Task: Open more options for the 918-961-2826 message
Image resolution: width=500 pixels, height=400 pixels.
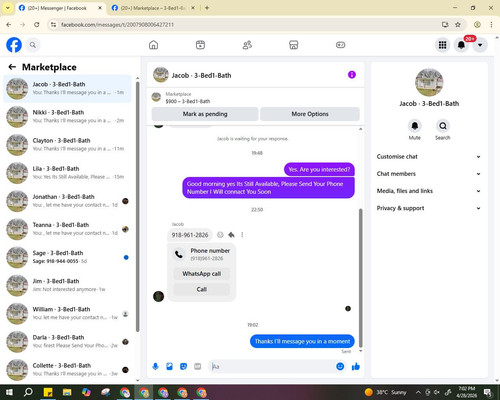Action: [x=242, y=235]
